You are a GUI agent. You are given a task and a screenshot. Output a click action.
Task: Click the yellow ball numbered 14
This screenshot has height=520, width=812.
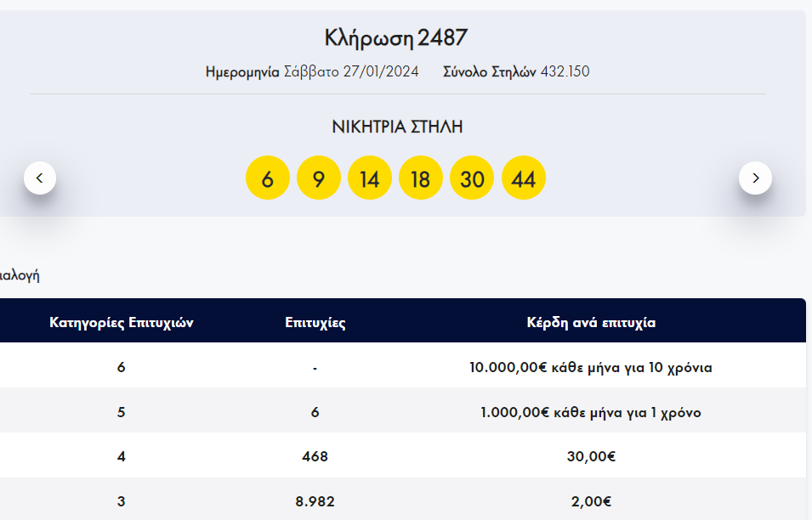point(370,178)
